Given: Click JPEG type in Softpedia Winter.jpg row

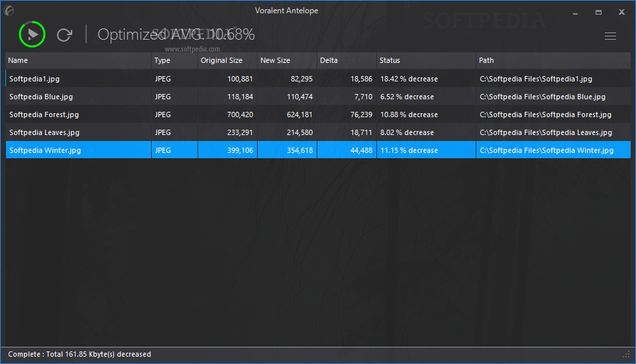Looking at the screenshot, I should (163, 150).
